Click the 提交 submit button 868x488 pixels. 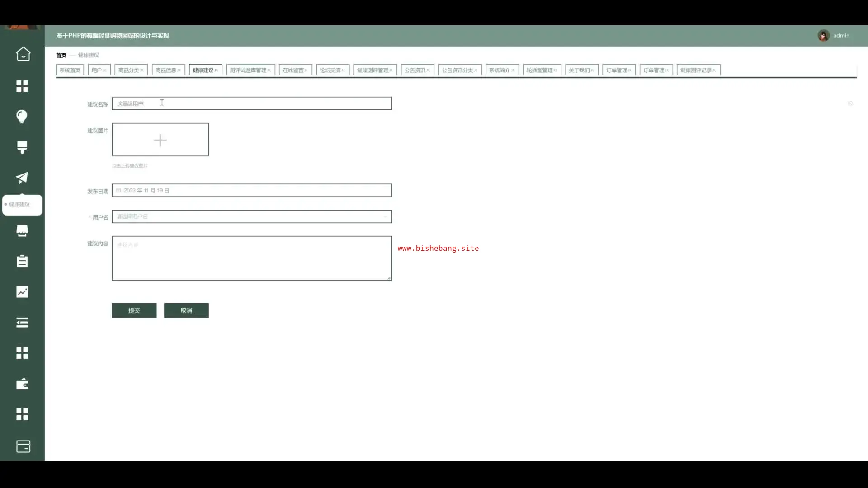134,310
